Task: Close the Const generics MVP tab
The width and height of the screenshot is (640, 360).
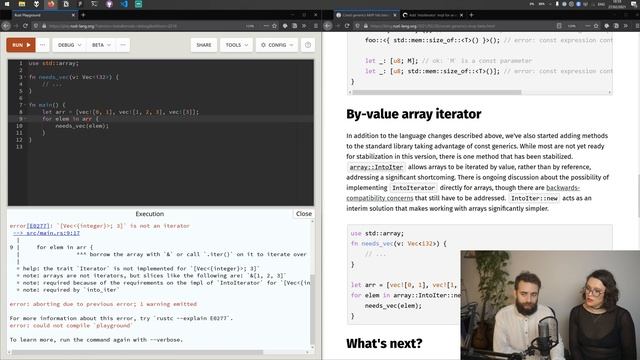Action: (395, 15)
